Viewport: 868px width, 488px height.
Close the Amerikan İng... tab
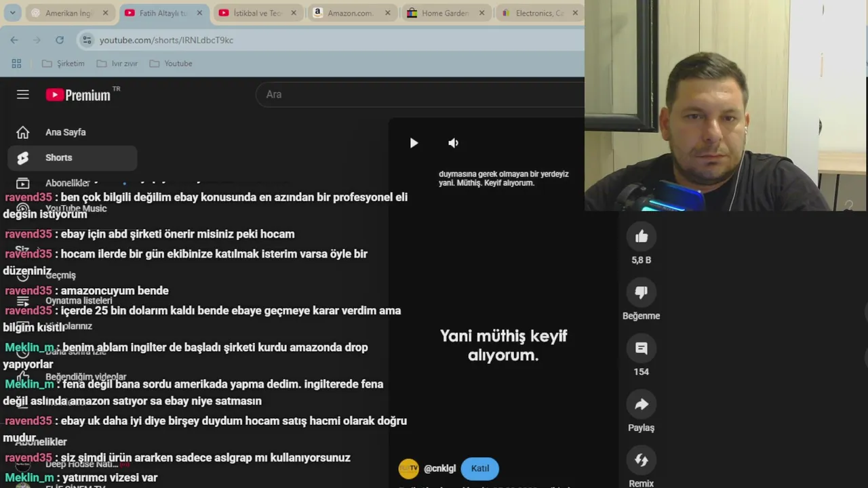point(105,13)
